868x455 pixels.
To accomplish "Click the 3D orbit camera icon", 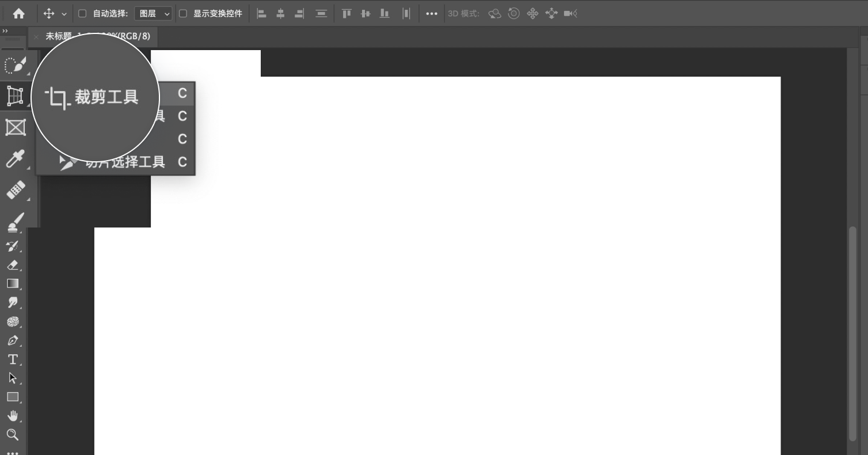I will point(494,14).
